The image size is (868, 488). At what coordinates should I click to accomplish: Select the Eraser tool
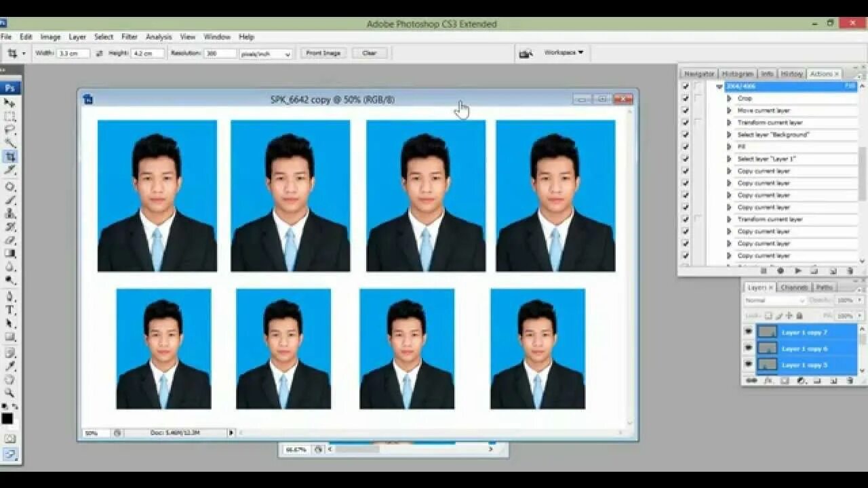[x=9, y=240]
